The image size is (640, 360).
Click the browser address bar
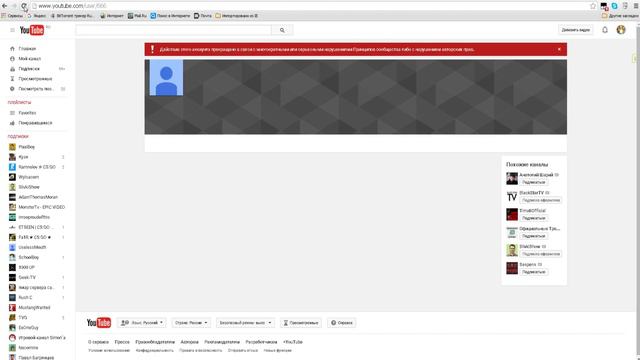pos(310,6)
